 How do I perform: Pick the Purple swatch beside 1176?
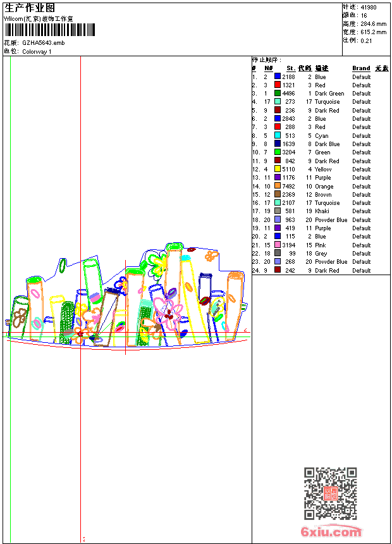pyautogui.click(x=278, y=177)
